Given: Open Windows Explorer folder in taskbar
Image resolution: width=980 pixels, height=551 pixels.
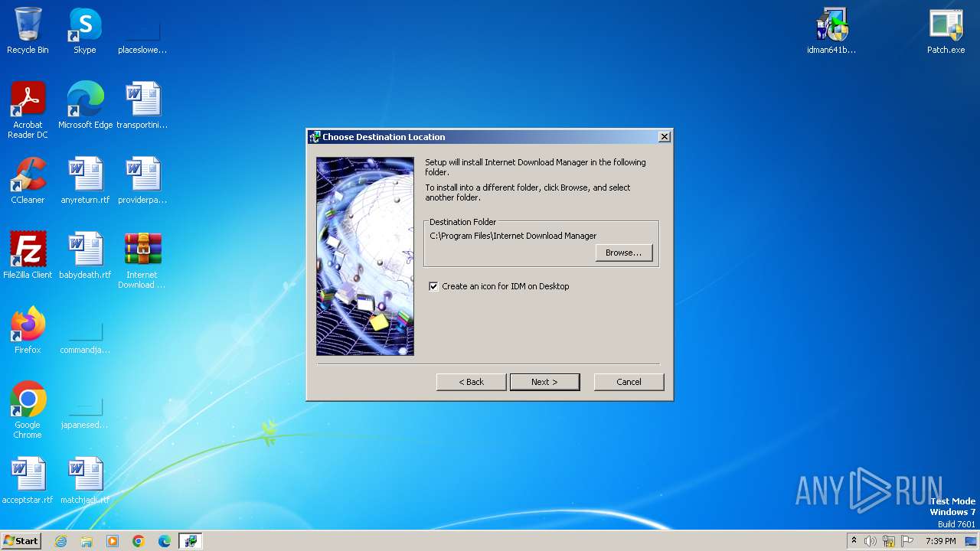Looking at the screenshot, I should [87, 541].
